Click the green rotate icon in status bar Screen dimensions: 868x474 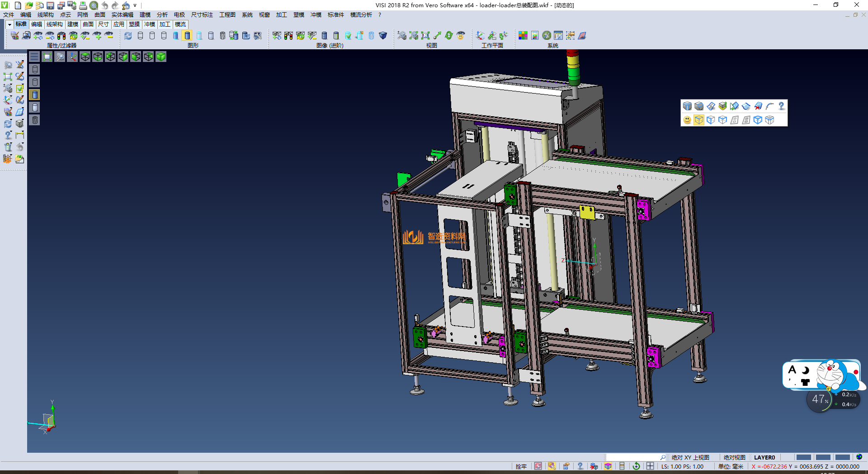coord(636,466)
